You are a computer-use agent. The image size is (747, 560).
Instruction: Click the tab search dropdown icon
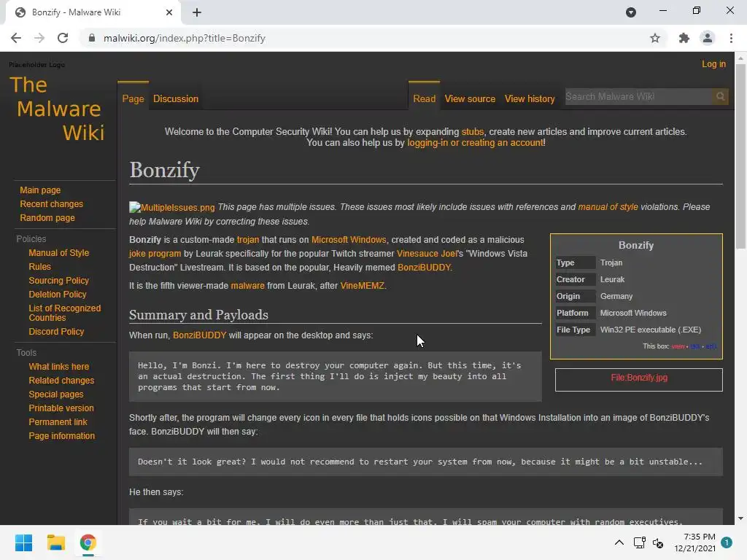(631, 12)
